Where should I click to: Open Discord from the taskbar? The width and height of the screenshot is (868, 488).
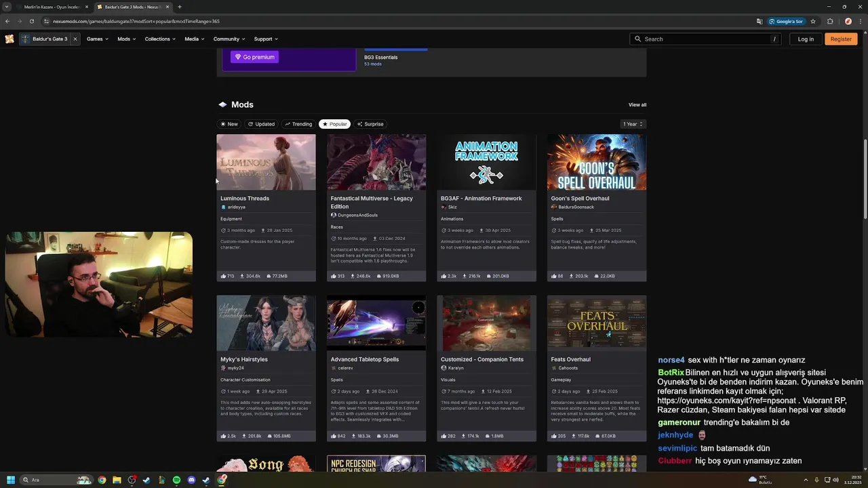point(191,480)
